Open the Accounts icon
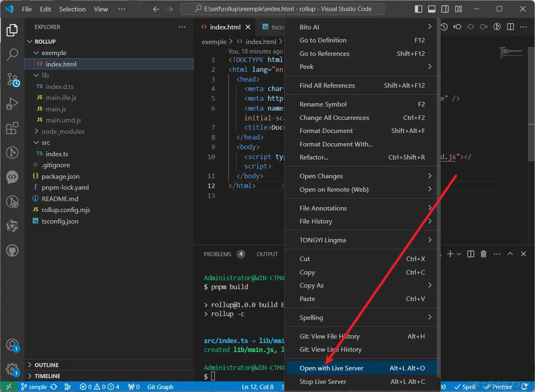Viewport: 535px width, 392px height. pyautogui.click(x=12, y=345)
